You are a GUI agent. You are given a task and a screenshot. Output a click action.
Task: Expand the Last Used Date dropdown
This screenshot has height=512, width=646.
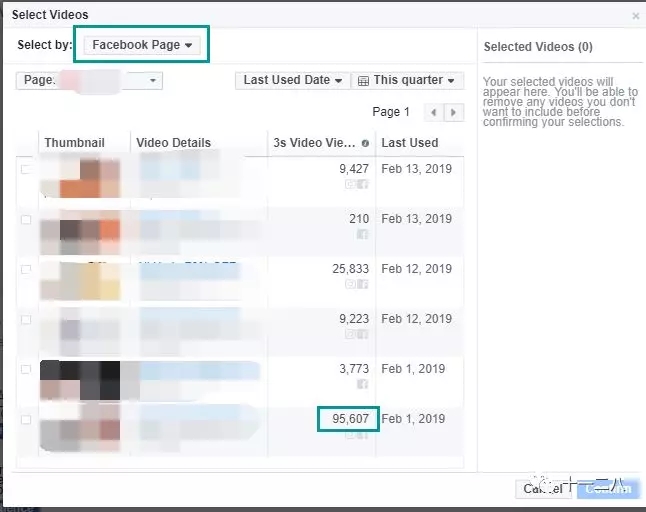click(293, 80)
